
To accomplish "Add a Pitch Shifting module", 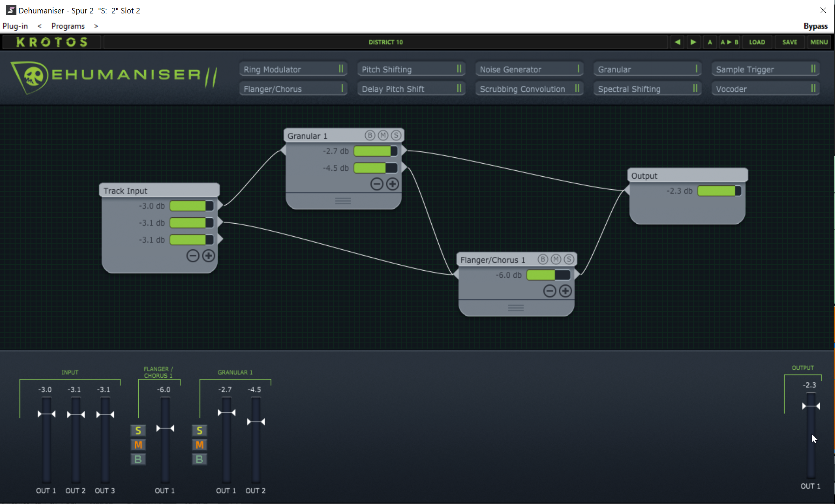I will (x=412, y=69).
